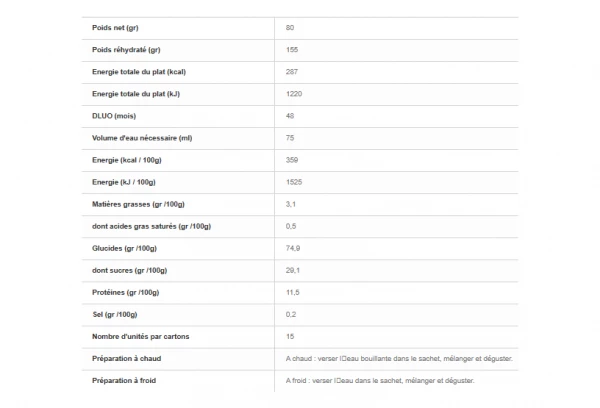
Task: Click the "Sel (gr /100g)" row label
Action: pos(115,314)
